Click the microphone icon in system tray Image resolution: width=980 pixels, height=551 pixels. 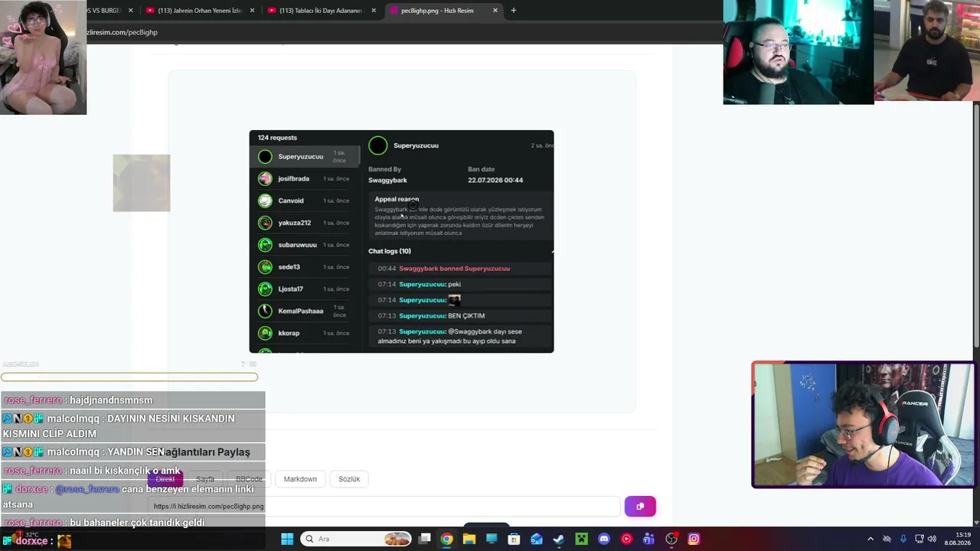pyautogui.click(x=903, y=539)
